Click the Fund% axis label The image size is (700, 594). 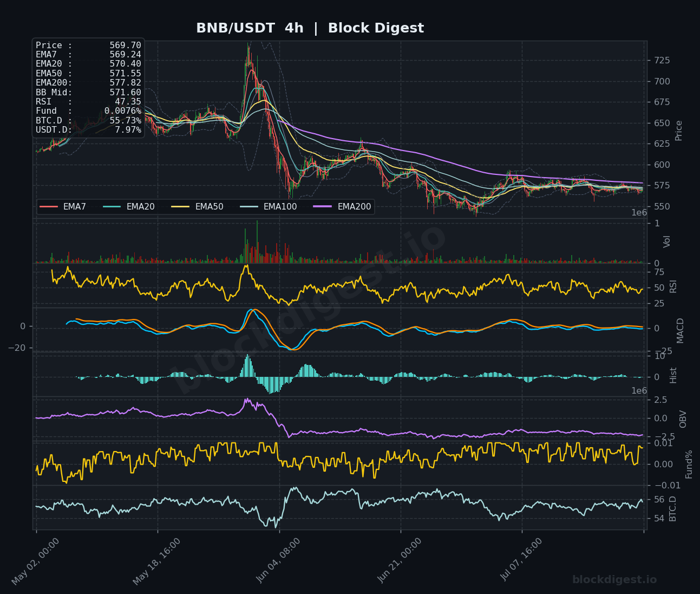(x=689, y=464)
